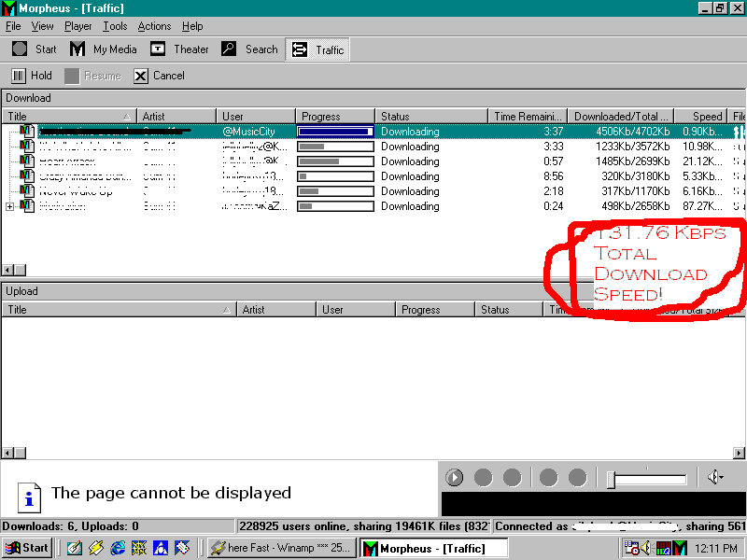This screenshot has height=560, width=747.
Task: Click 'The page cannot be displayed' text
Action: click(x=171, y=493)
